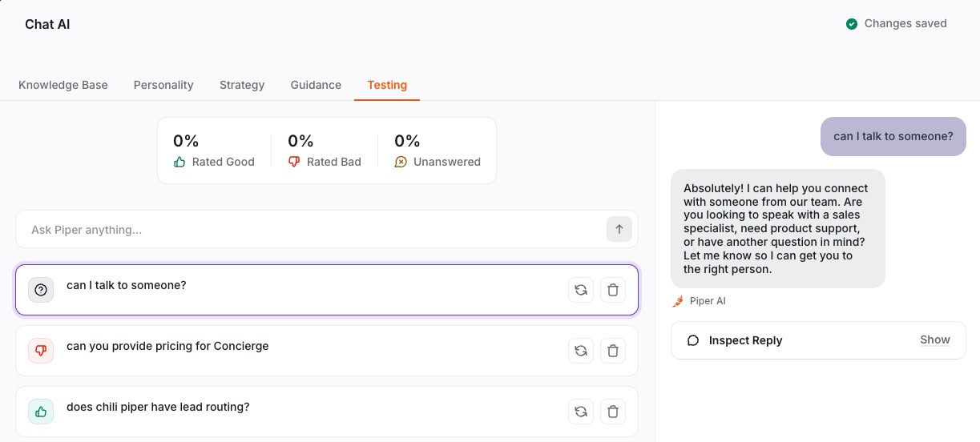Image resolution: width=980 pixels, height=442 pixels.
Task: Delete the Concierge pricing question
Action: click(613, 351)
